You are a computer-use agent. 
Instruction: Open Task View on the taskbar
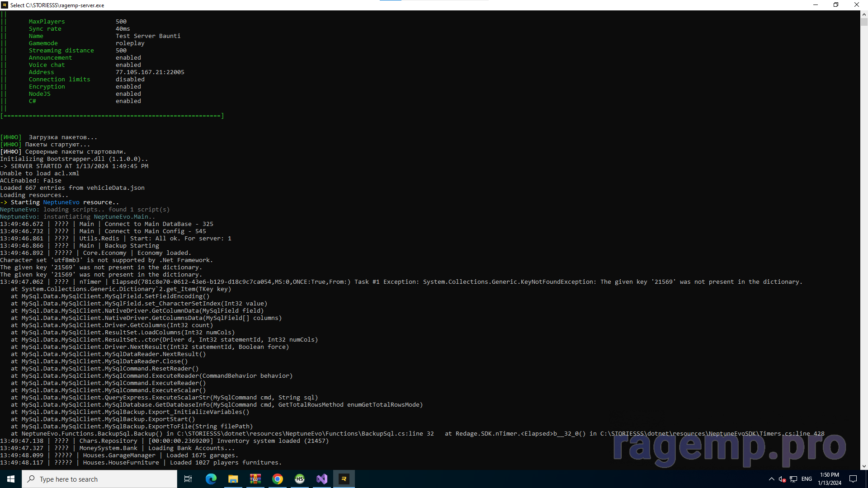click(188, 479)
